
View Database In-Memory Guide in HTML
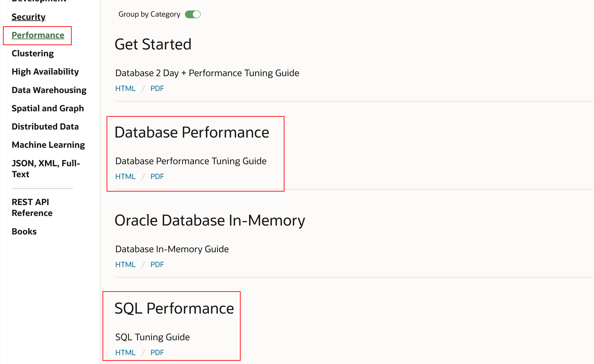(x=125, y=265)
